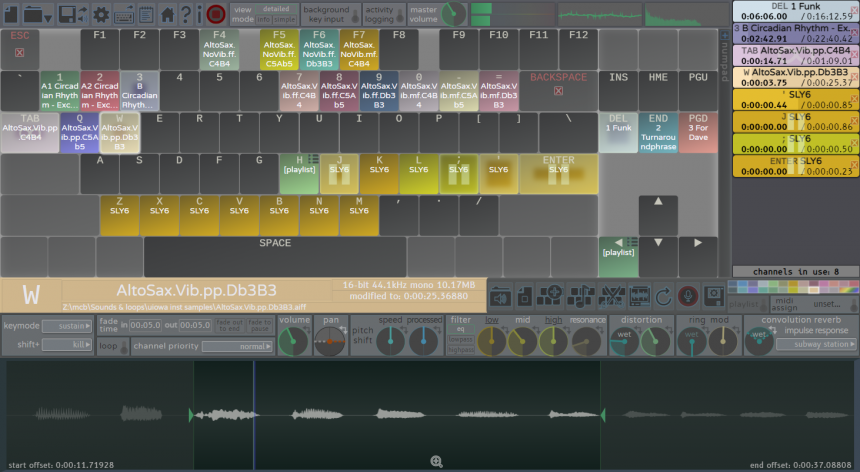
Task: Select W AltoSax.Vib.pp.Db3B3 channel entry
Action: [795, 77]
